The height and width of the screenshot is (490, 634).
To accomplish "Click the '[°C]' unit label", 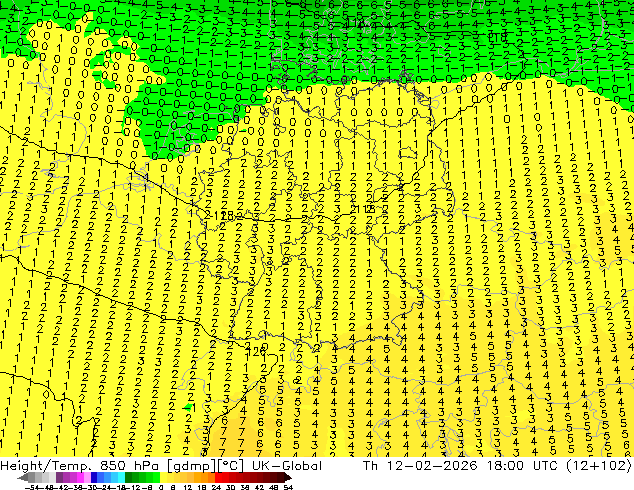I will click(x=230, y=466).
